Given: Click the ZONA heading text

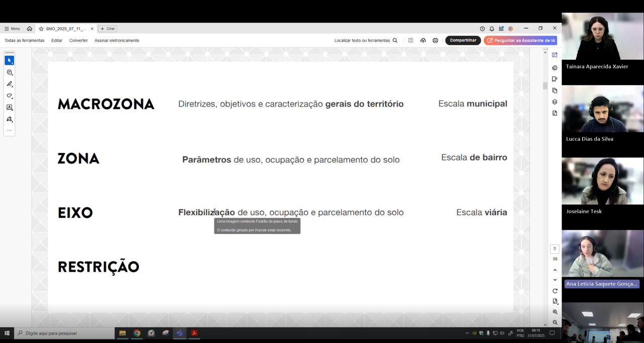Looking at the screenshot, I should pos(78,158).
